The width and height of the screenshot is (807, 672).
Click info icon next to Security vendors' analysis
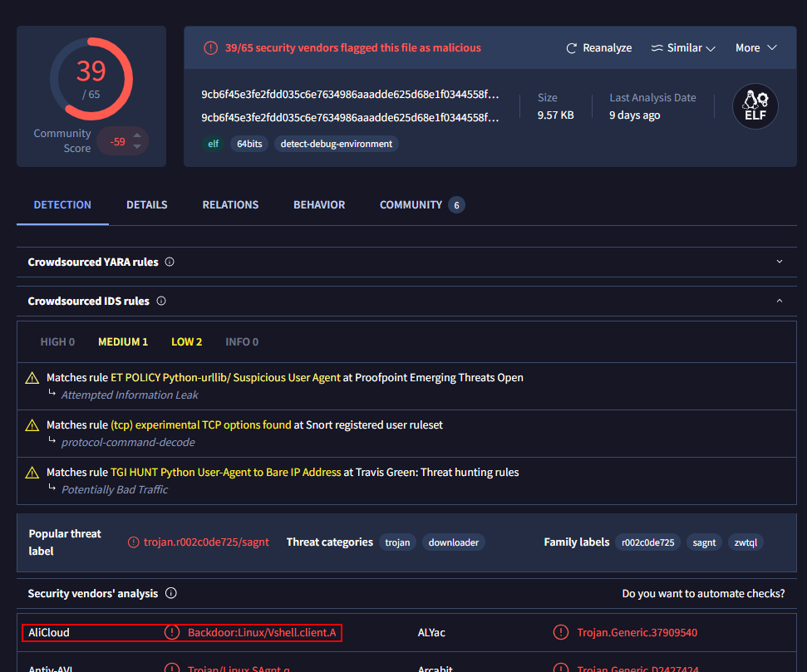(x=171, y=594)
